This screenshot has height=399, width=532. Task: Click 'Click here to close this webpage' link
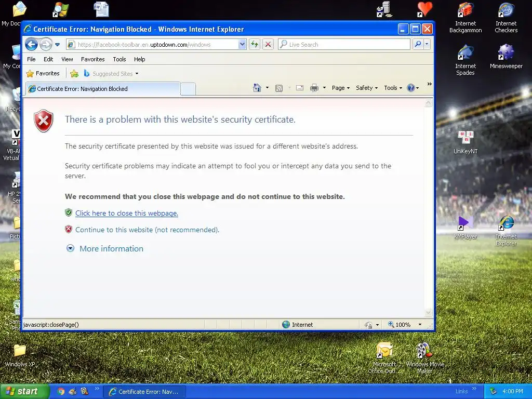click(127, 213)
